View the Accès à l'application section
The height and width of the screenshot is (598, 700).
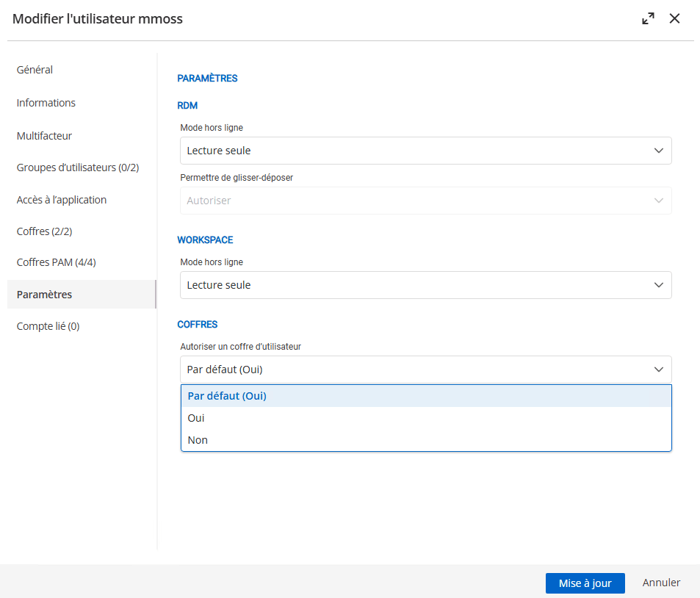click(61, 199)
